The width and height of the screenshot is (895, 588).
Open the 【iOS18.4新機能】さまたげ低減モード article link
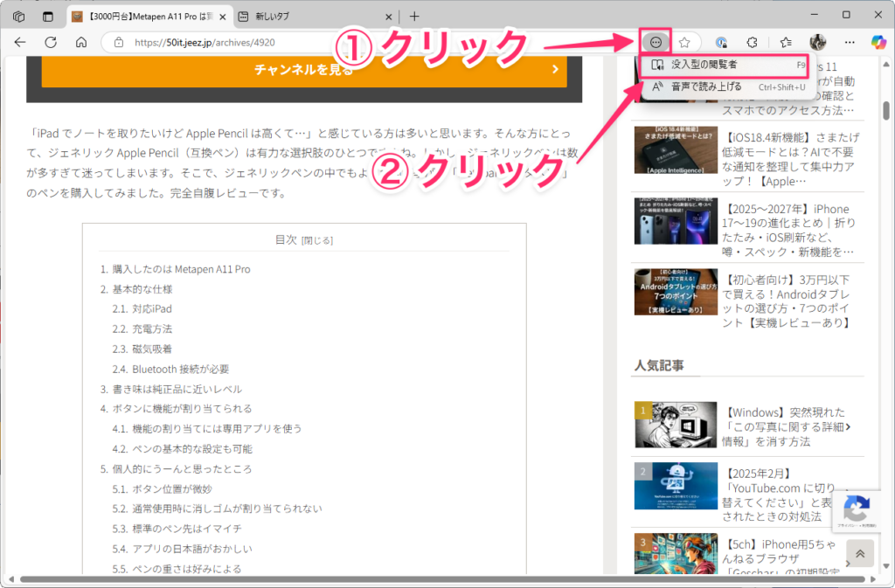tap(790, 159)
